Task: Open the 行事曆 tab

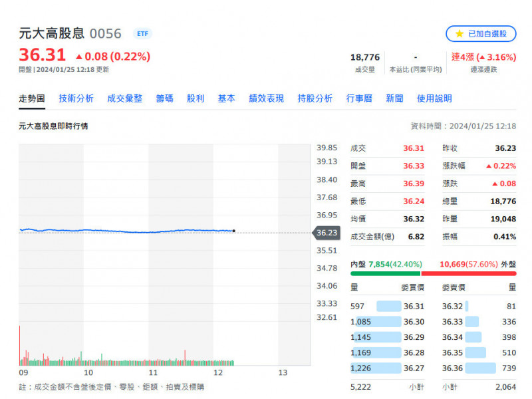Action: click(359, 98)
